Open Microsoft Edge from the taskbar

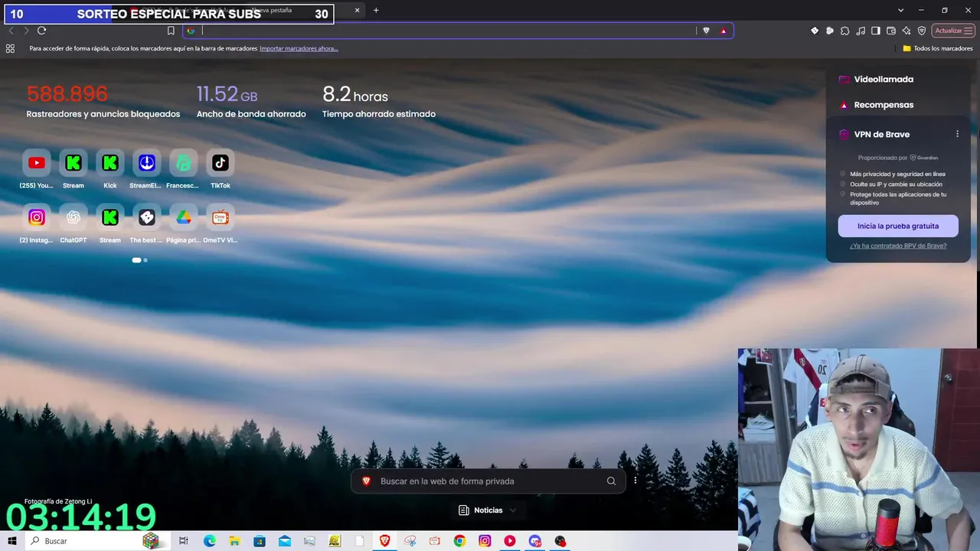[210, 541]
